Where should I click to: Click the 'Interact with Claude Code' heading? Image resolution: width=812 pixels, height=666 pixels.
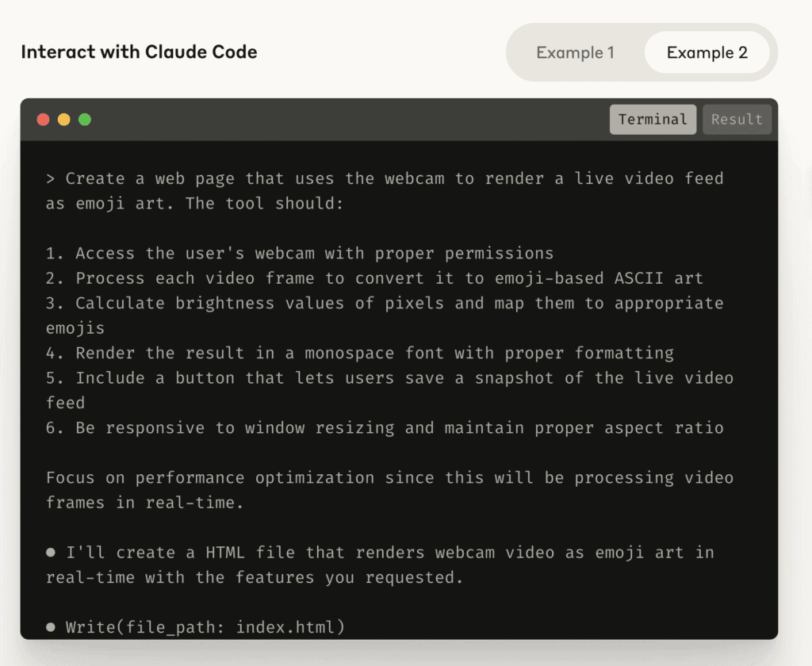(x=139, y=52)
